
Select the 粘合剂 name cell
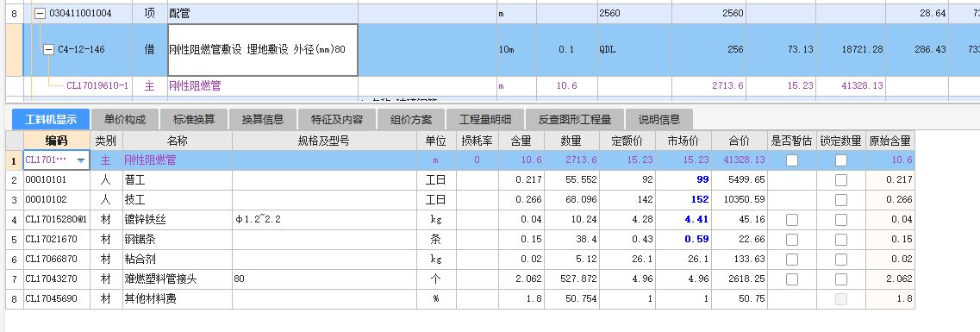coord(177,259)
